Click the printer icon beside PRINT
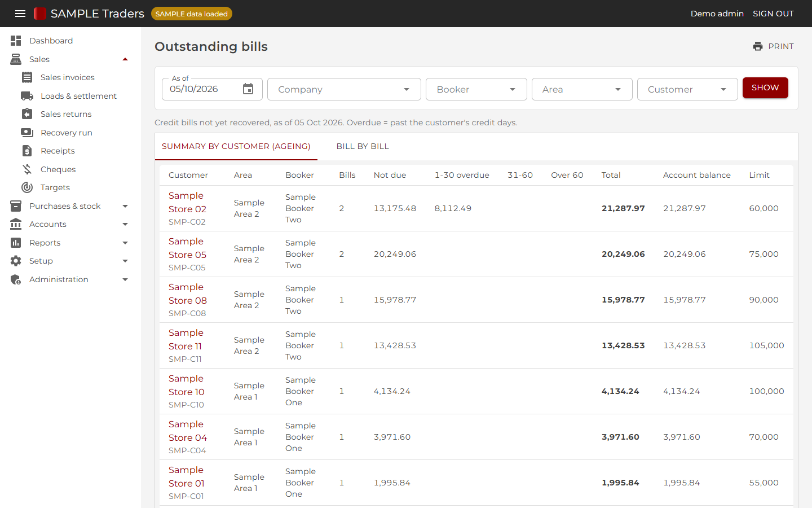The height and width of the screenshot is (508, 812). point(758,46)
